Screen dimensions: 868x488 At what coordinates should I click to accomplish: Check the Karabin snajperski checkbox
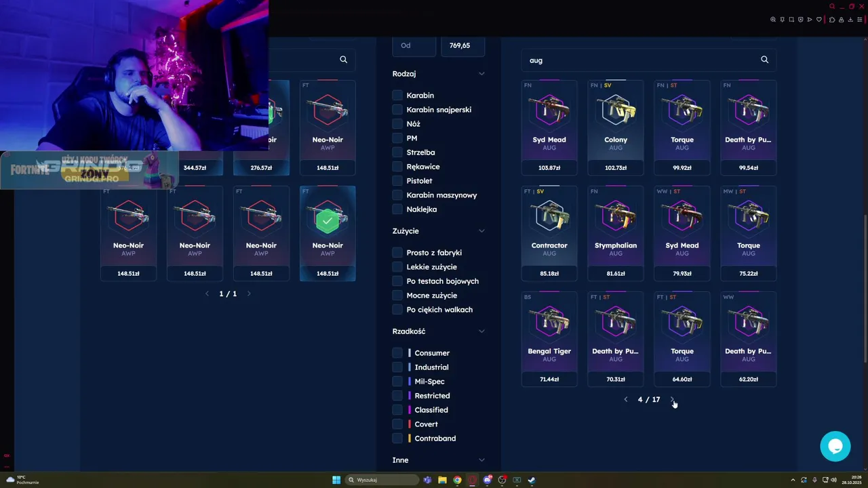click(x=397, y=110)
